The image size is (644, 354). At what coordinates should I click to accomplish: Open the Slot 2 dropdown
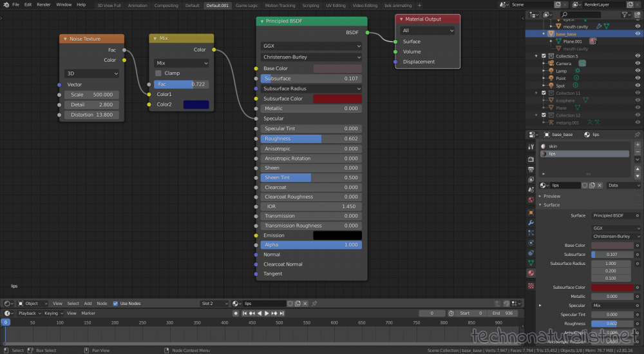[214, 304]
